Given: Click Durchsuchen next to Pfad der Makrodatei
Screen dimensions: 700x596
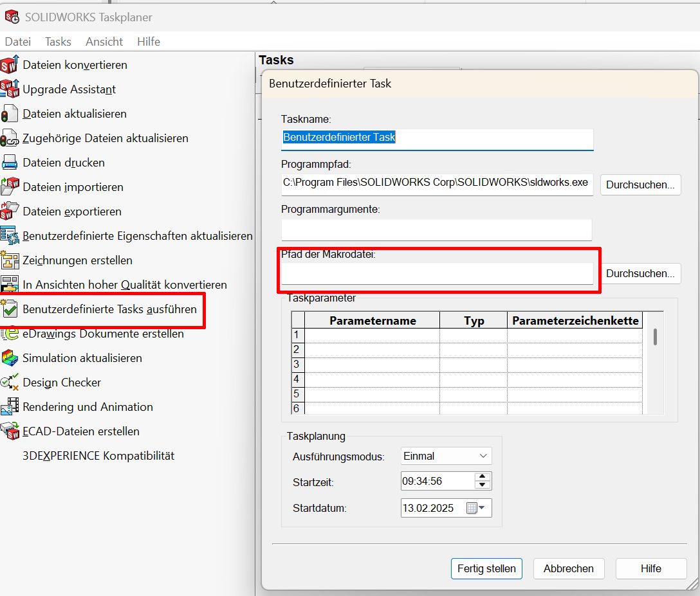Looking at the screenshot, I should coord(640,273).
